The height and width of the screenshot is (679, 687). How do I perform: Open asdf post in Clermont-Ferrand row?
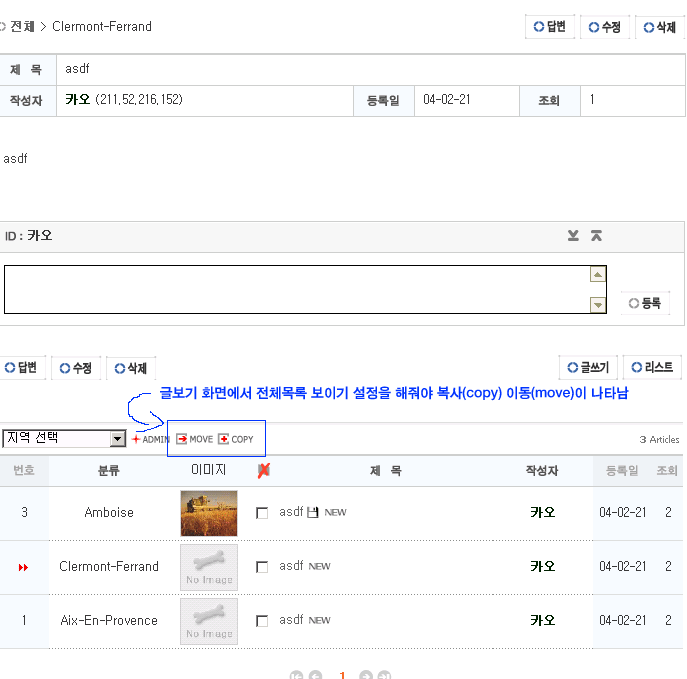(291, 566)
